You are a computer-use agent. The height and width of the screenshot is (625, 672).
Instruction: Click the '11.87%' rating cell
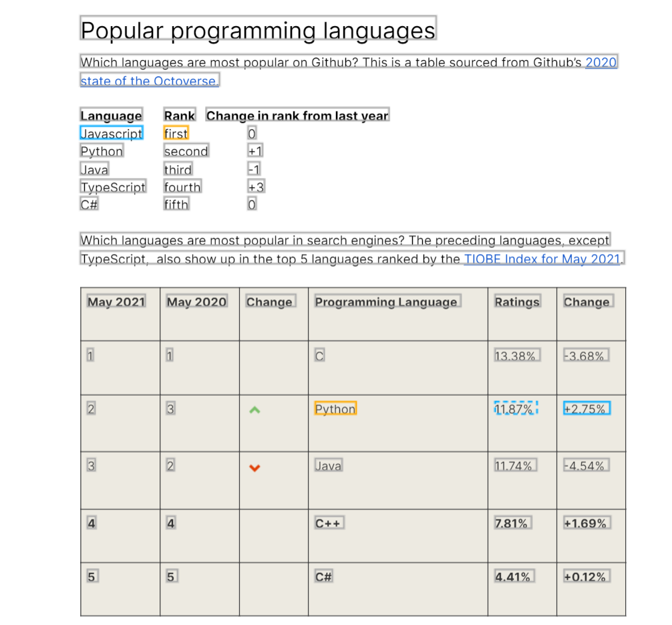[516, 408]
